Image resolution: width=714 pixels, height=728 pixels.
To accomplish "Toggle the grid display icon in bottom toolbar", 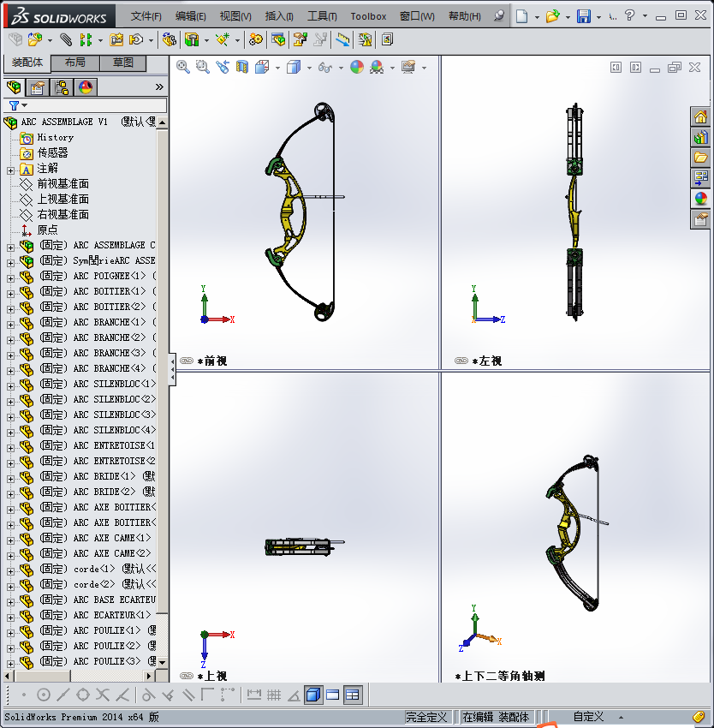I will pyautogui.click(x=274, y=695).
